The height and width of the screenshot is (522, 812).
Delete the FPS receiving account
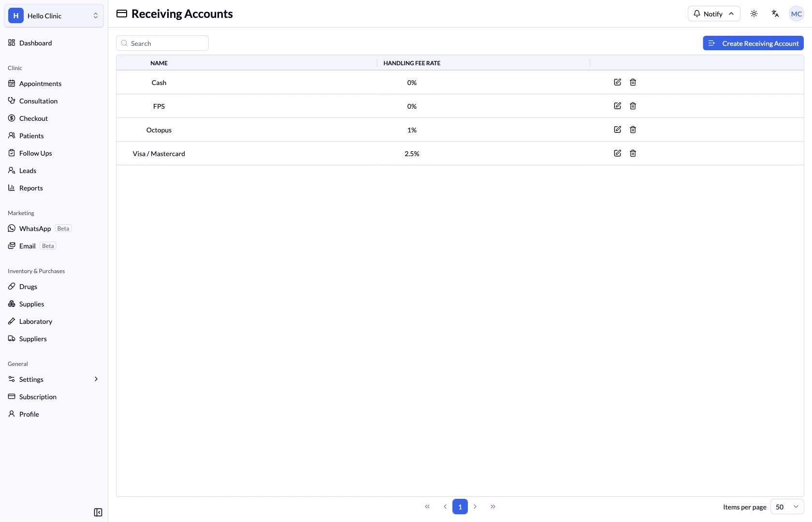[633, 106]
